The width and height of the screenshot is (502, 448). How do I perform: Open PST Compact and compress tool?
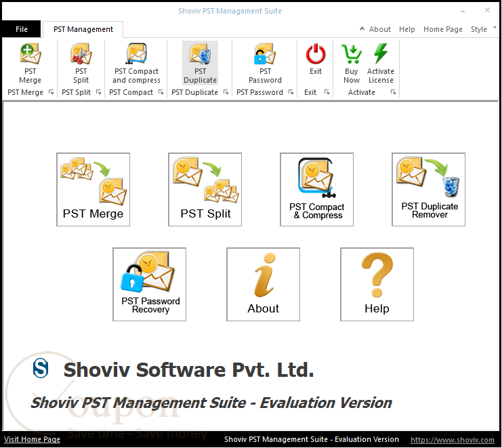point(136,63)
